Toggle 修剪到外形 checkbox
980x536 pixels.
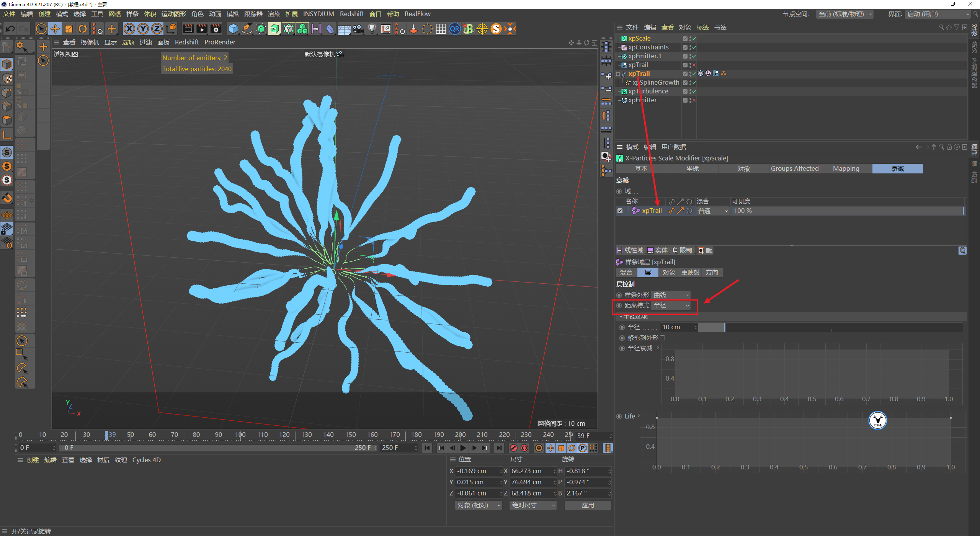pyautogui.click(x=662, y=338)
